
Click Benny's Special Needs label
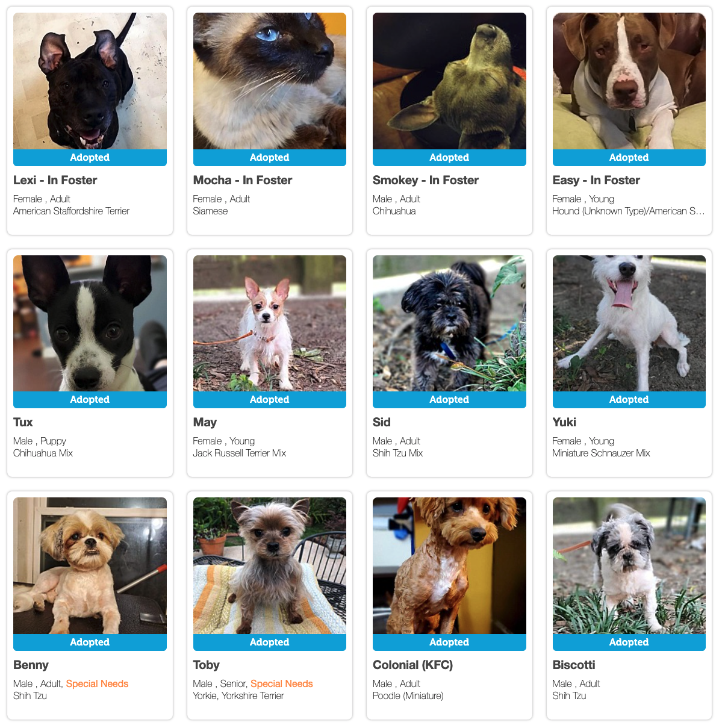point(97,683)
